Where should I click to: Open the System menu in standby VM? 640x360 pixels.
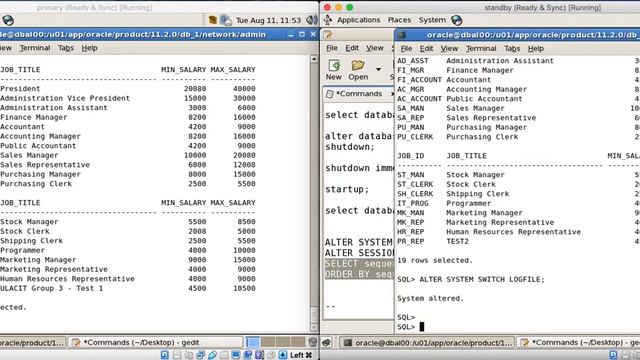(x=432, y=20)
